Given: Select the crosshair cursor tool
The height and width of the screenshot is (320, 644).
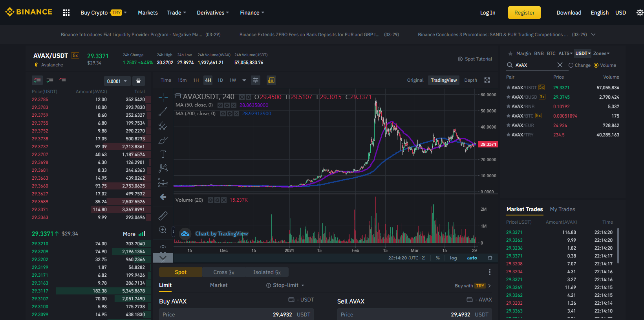Looking at the screenshot, I should 163,97.
